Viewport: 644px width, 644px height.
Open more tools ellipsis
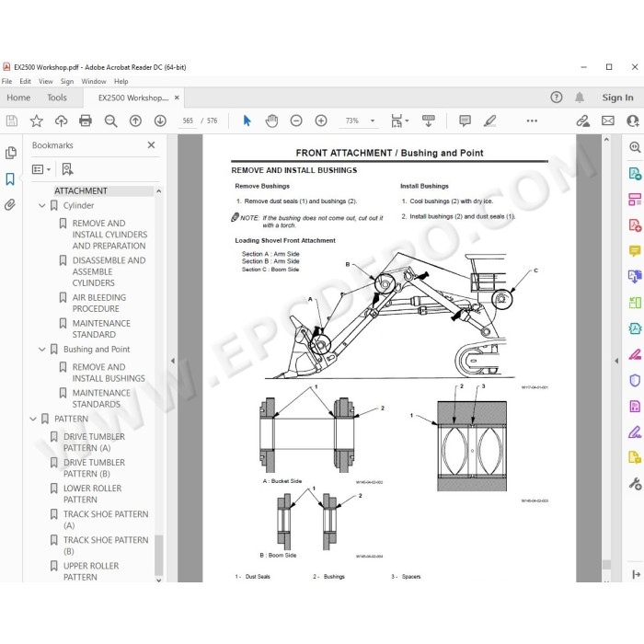(x=532, y=121)
